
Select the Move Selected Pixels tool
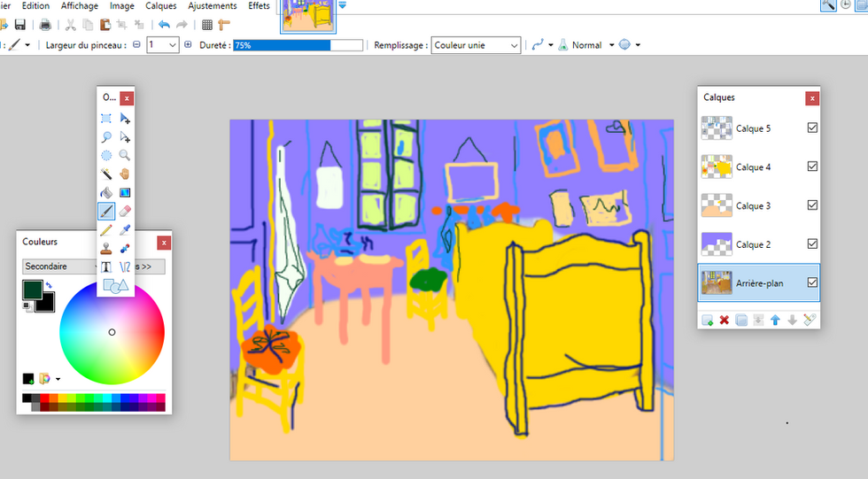[125, 119]
